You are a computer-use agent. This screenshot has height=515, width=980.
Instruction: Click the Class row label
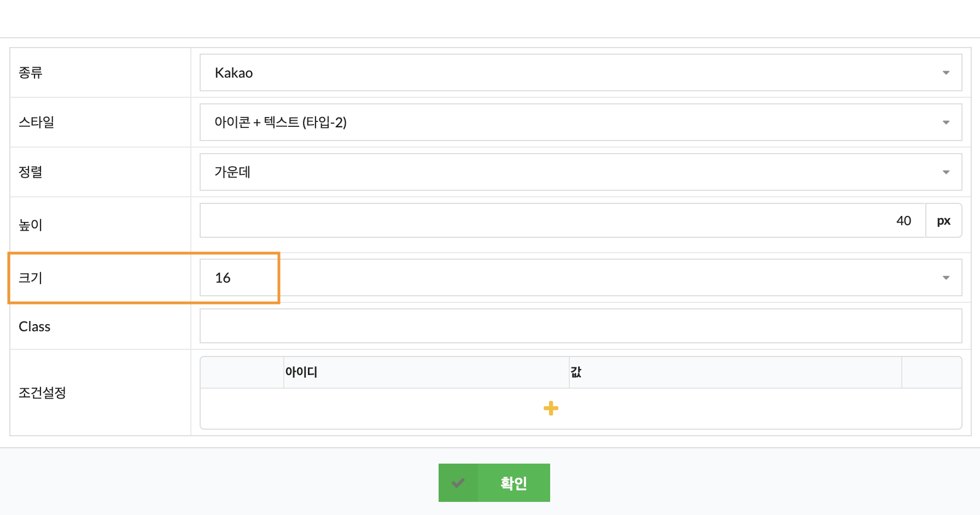click(34, 326)
